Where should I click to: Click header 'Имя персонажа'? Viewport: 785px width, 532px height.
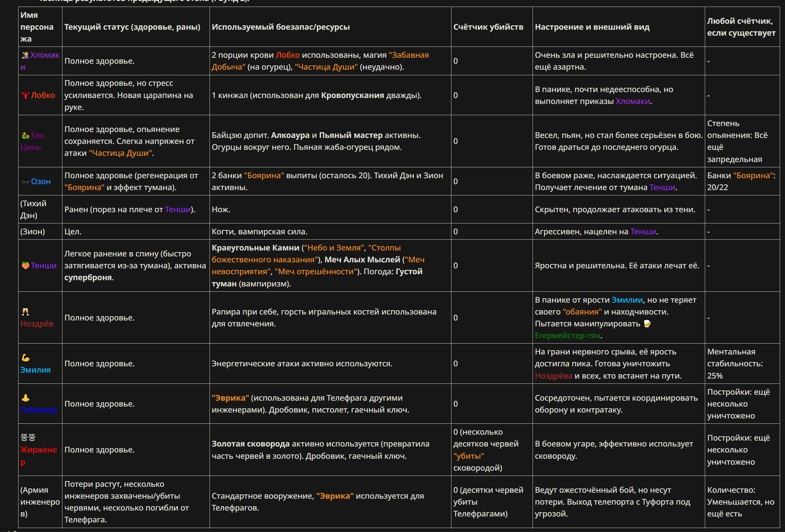click(37, 27)
